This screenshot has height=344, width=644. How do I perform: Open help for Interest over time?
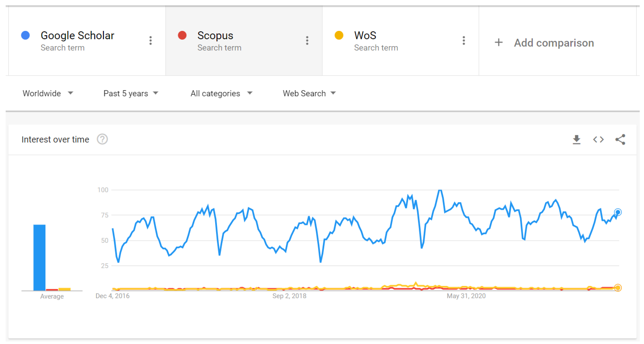click(x=102, y=139)
